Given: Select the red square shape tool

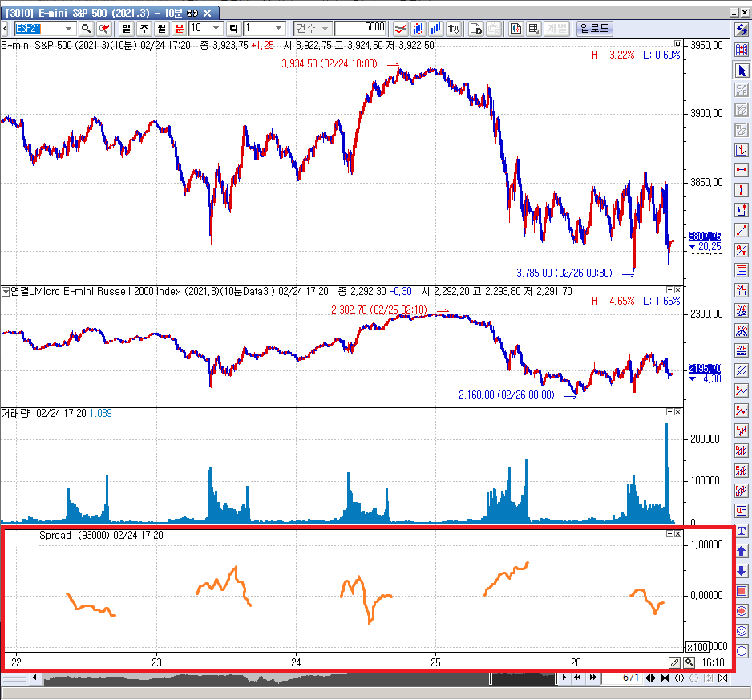Looking at the screenshot, I should [x=742, y=591].
